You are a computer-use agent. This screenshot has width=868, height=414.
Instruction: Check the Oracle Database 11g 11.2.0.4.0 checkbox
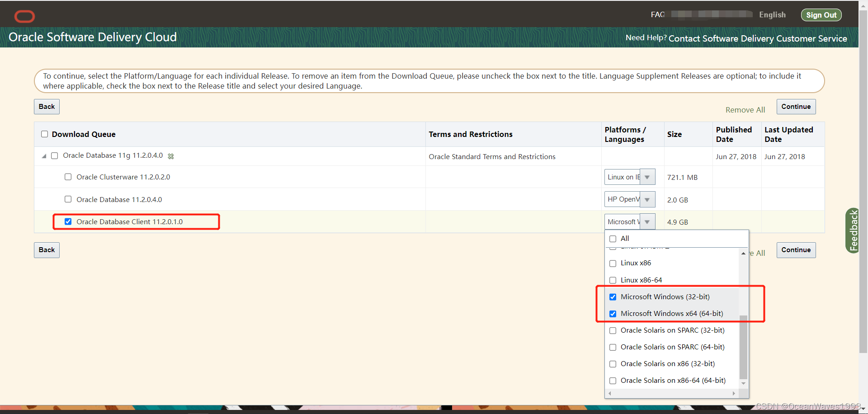(55, 155)
